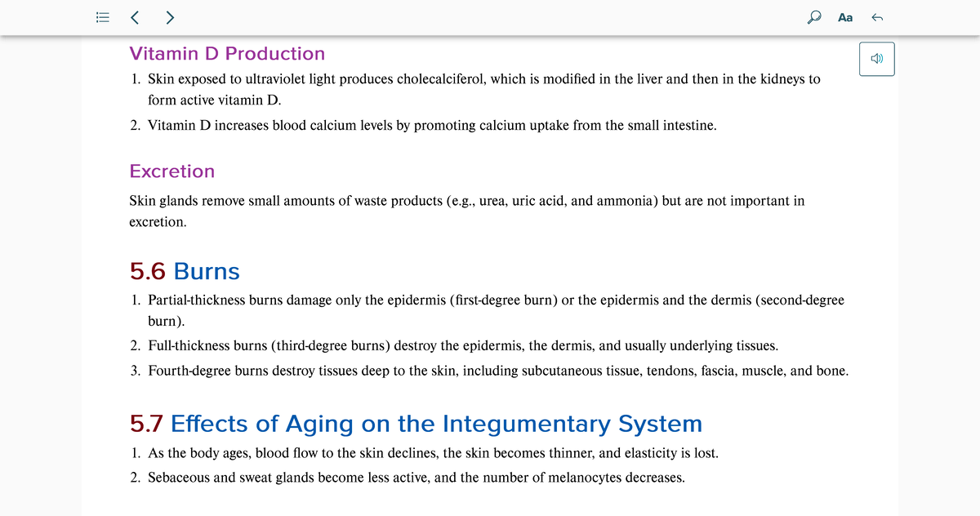Screen dimensions: 980x516
Task: Advance to the next page with right chevron
Action: [169, 17]
